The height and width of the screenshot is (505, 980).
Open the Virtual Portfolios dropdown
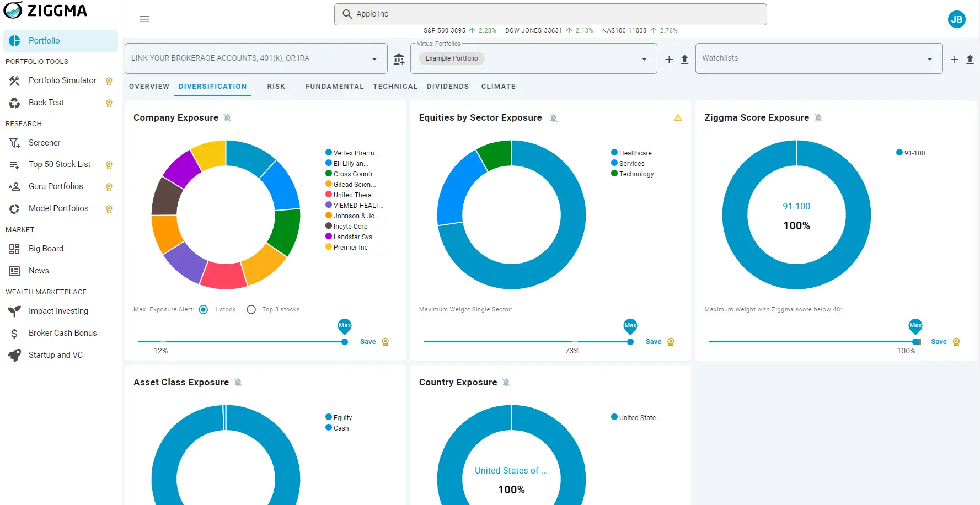coord(644,59)
